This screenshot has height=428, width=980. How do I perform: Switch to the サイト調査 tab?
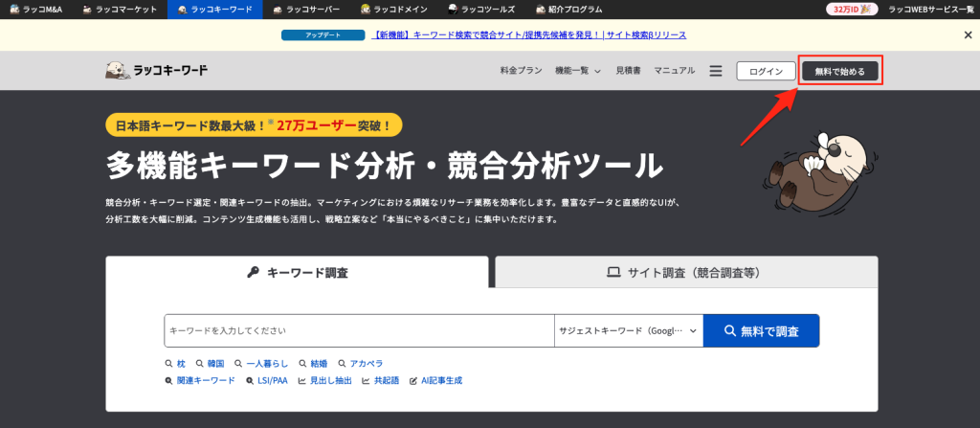[685, 272]
